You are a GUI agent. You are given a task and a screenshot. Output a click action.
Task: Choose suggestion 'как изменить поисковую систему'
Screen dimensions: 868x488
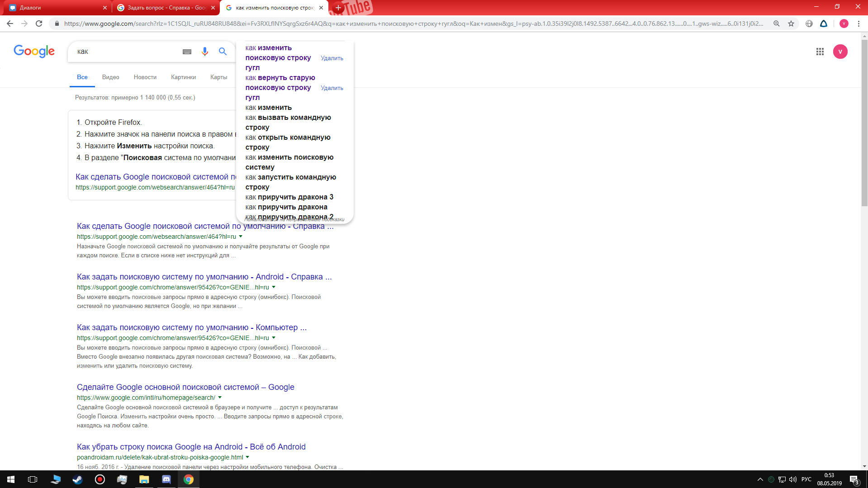click(289, 162)
